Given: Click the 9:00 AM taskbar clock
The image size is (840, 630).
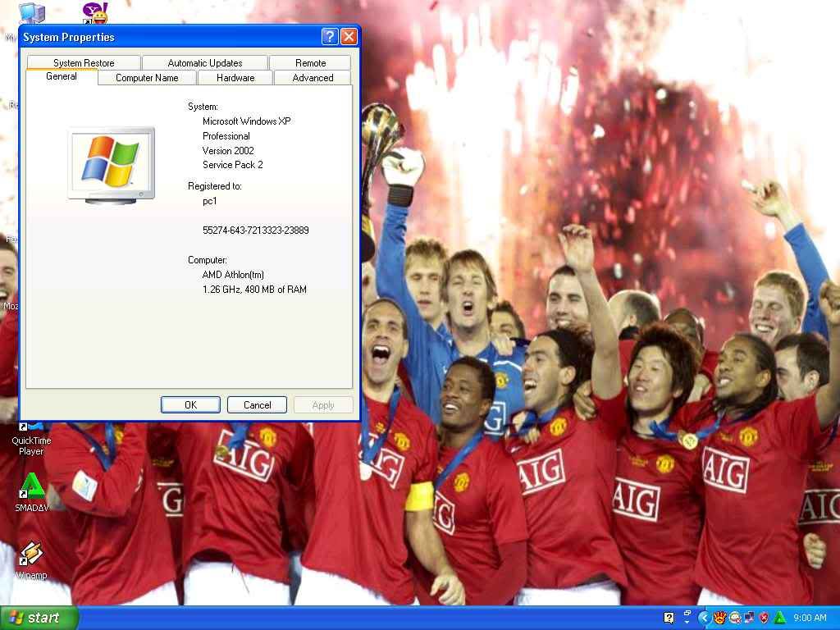Looking at the screenshot, I should pos(810,618).
